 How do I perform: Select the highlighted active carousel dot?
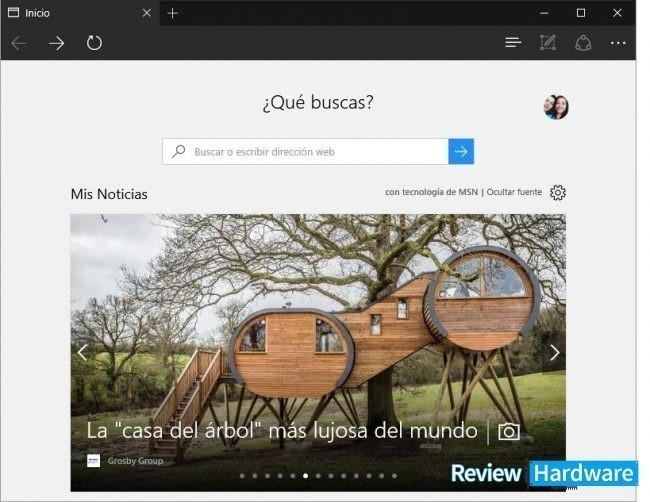pyautogui.click(x=306, y=476)
